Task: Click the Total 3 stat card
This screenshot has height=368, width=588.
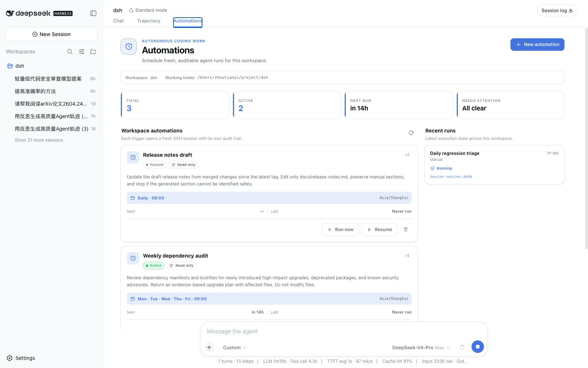Action: tap(175, 105)
